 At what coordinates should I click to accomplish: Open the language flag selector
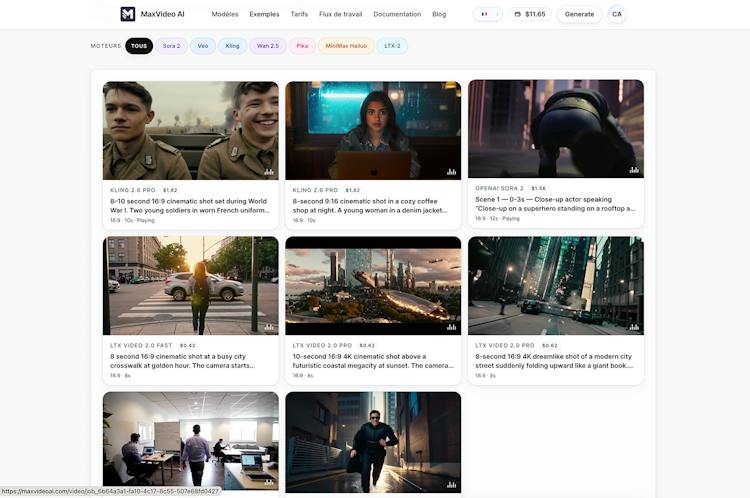tap(488, 14)
